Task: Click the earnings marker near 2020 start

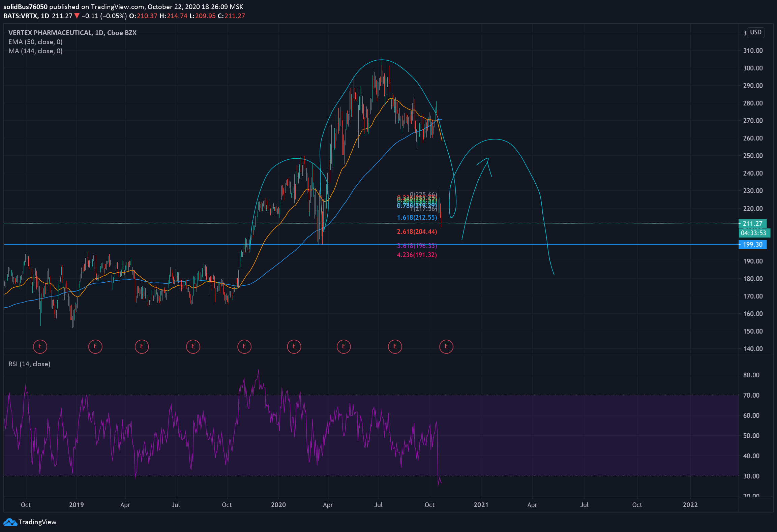Action: 294,346
